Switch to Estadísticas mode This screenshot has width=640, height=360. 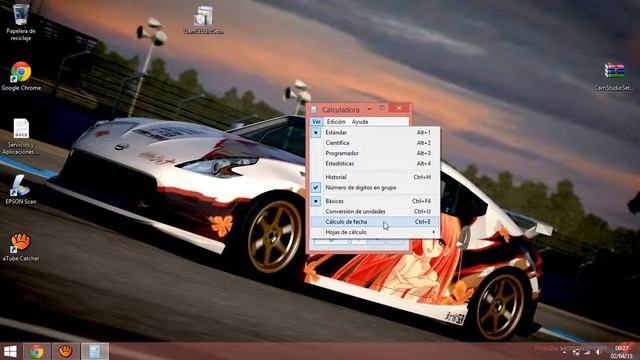point(375,163)
